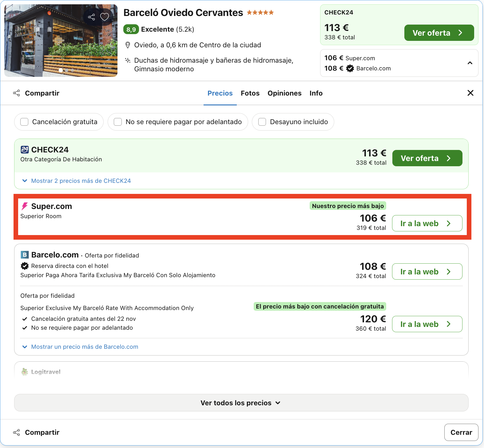The image size is (484, 448).
Task: Click the location pin icon near Oviedo
Action: click(x=128, y=45)
